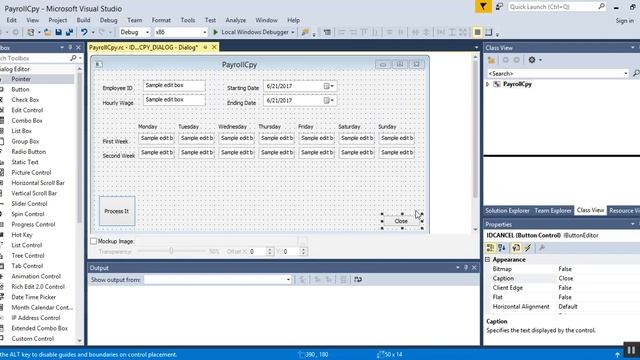Click the feedback icon beside Quick Launch
640x360 pixels.
coord(499,7)
